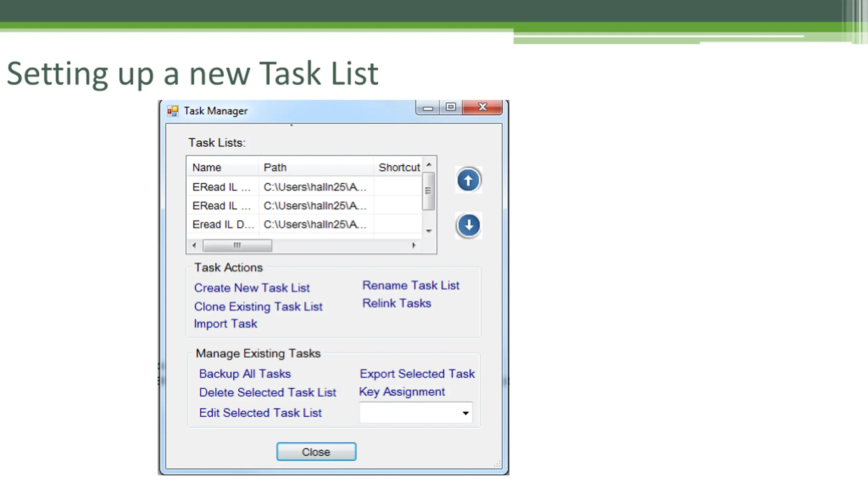Minimize the Task Manager window
Viewport: 868px width, 488px height.
428,108
